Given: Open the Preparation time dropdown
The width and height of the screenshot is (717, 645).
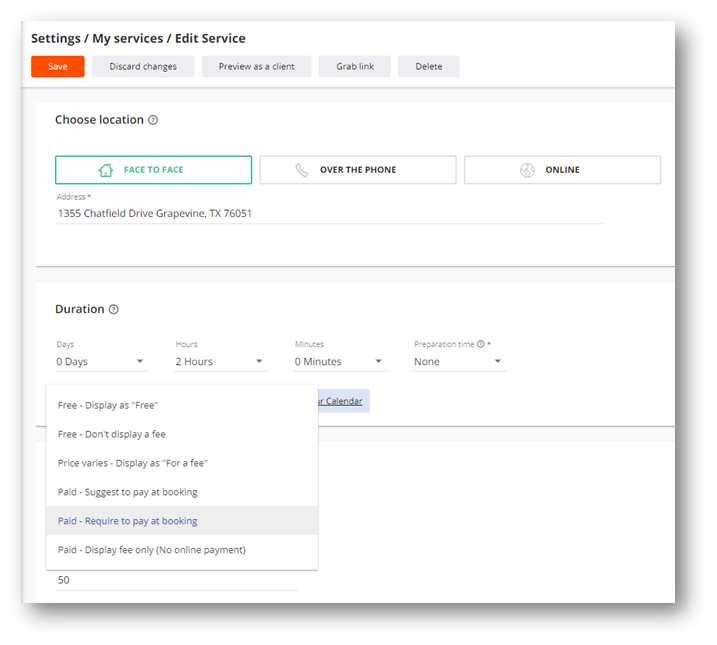Looking at the screenshot, I should point(459,362).
